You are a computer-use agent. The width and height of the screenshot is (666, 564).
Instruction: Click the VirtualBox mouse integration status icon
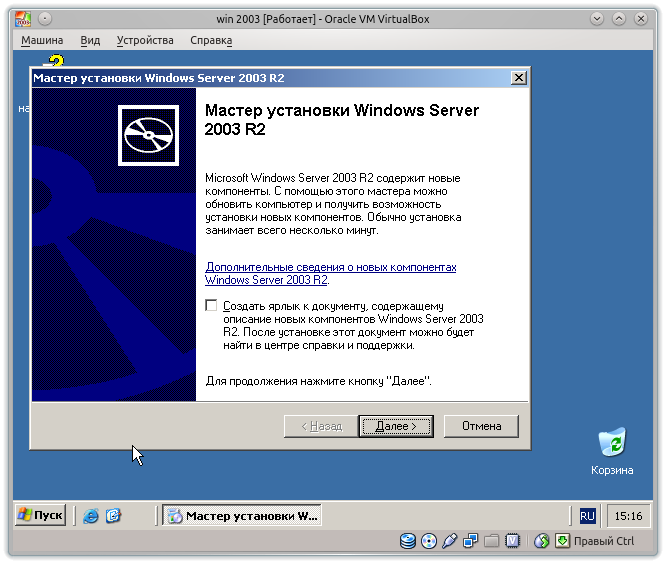click(541, 541)
